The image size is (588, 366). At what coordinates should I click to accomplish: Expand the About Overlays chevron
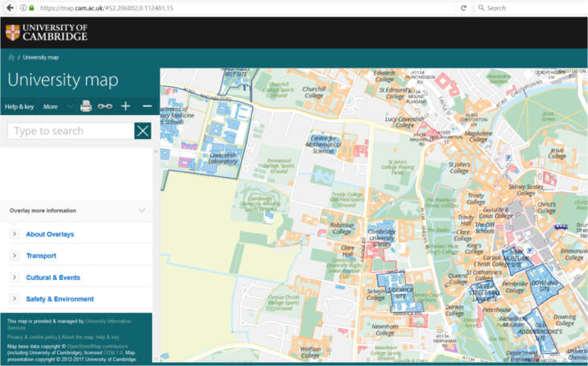(x=14, y=234)
